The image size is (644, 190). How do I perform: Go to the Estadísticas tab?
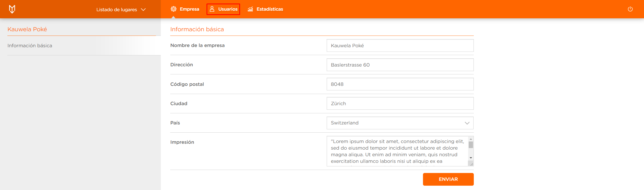[x=265, y=9]
